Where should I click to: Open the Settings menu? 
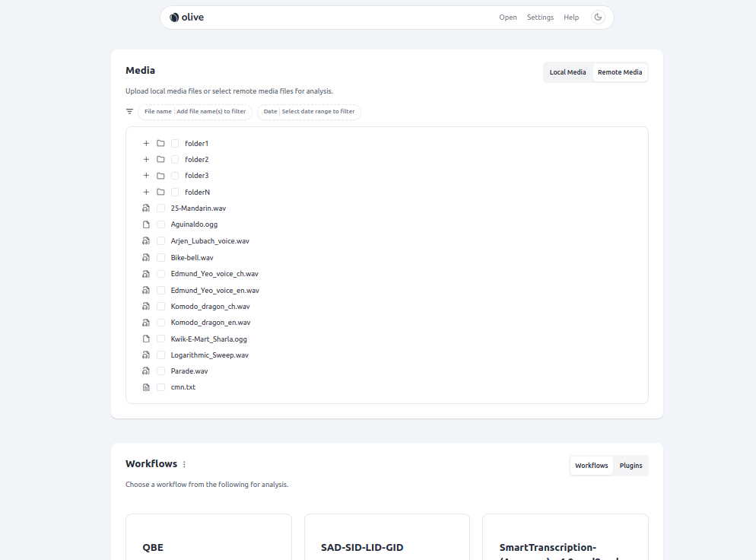[540, 17]
